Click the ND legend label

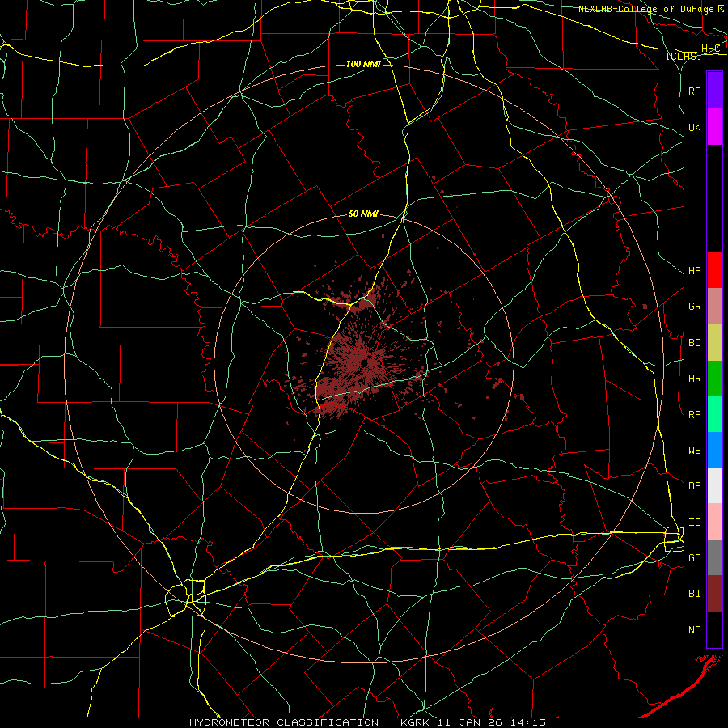[695, 630]
